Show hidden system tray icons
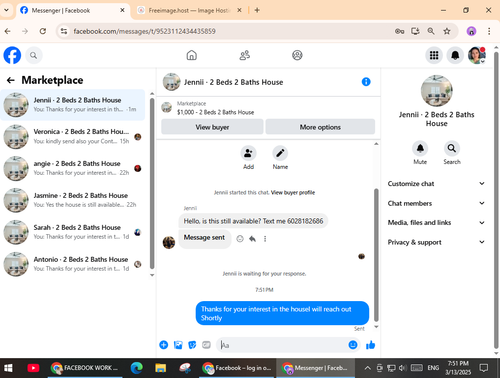The image size is (500, 378). coord(367,368)
